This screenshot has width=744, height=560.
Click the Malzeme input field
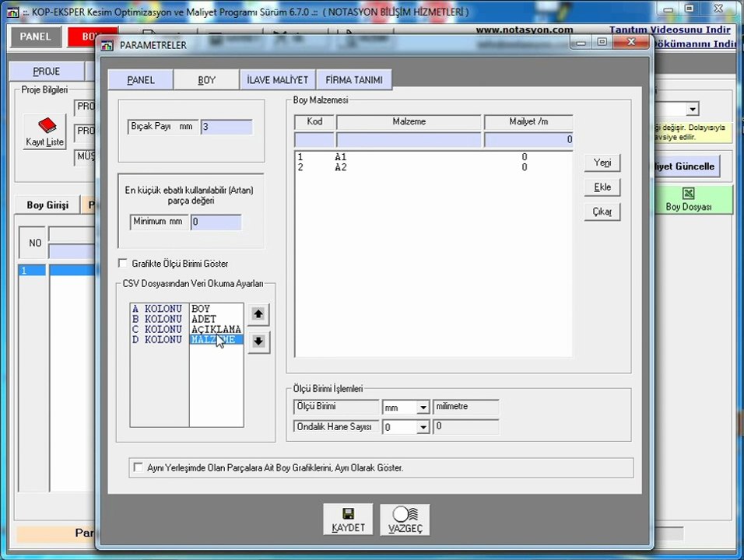coord(409,139)
